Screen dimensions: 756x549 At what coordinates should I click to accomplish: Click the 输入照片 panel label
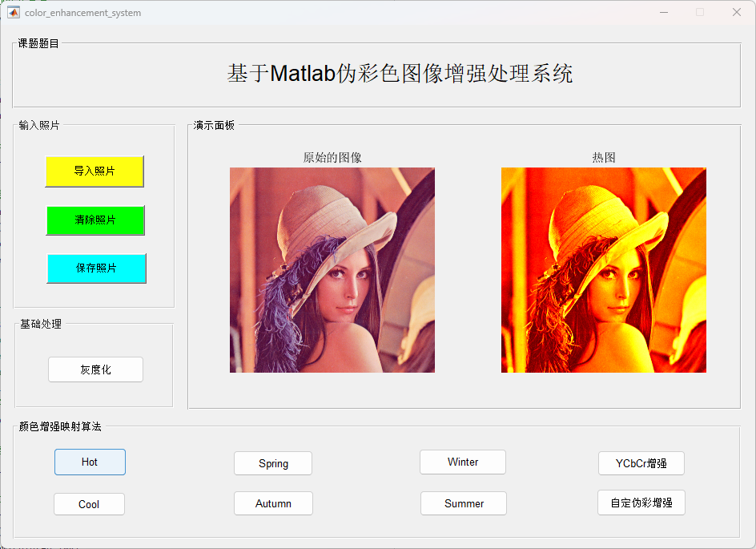[39, 126]
